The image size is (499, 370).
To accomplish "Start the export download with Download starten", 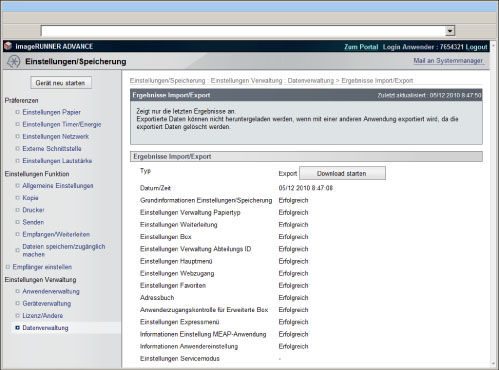I will click(x=342, y=173).
